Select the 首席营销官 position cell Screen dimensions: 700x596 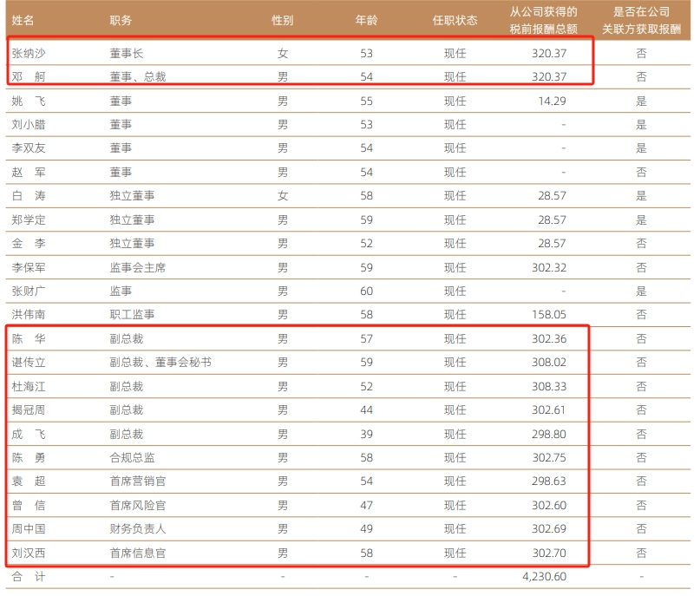138,481
